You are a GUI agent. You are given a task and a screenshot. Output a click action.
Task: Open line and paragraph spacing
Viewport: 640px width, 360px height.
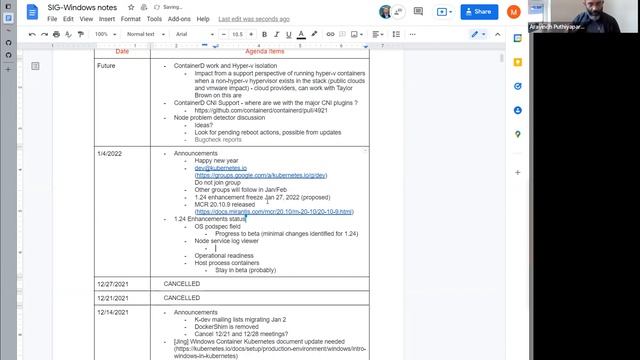pos(396,34)
